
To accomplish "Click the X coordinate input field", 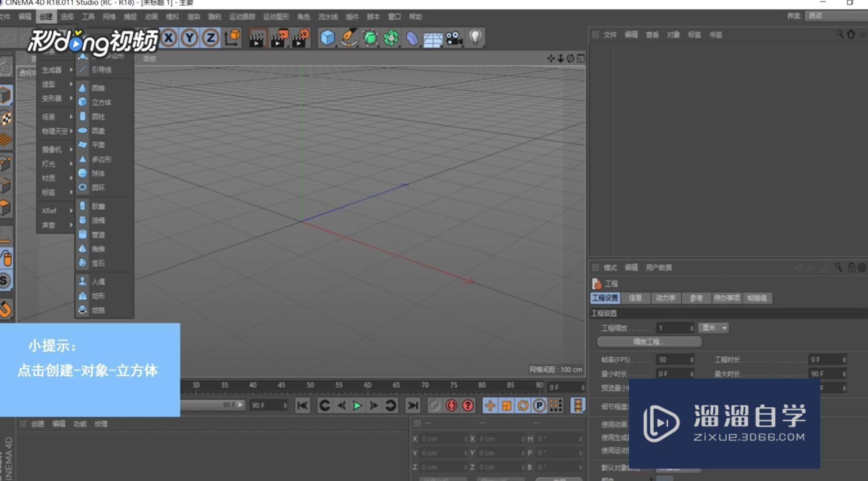I will point(442,438).
